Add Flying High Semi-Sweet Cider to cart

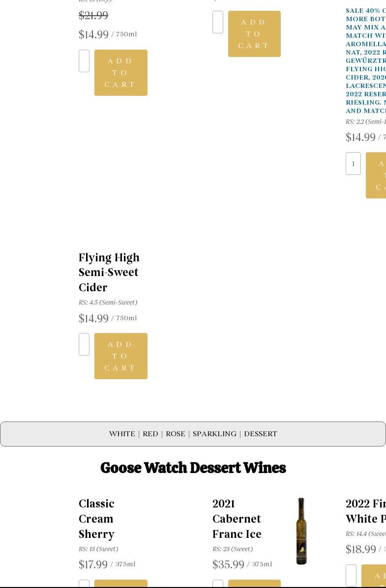(120, 356)
